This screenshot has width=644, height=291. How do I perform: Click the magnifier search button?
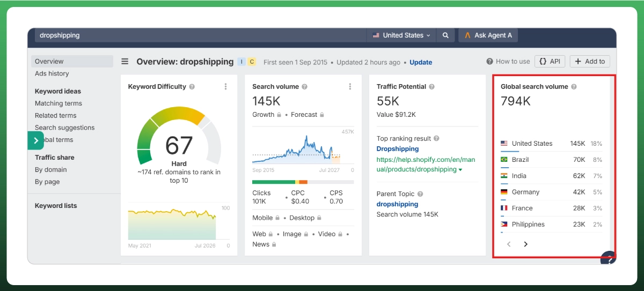tap(445, 35)
